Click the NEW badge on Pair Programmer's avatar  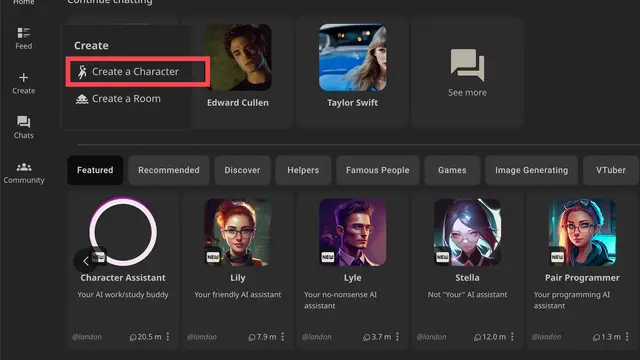[557, 257]
